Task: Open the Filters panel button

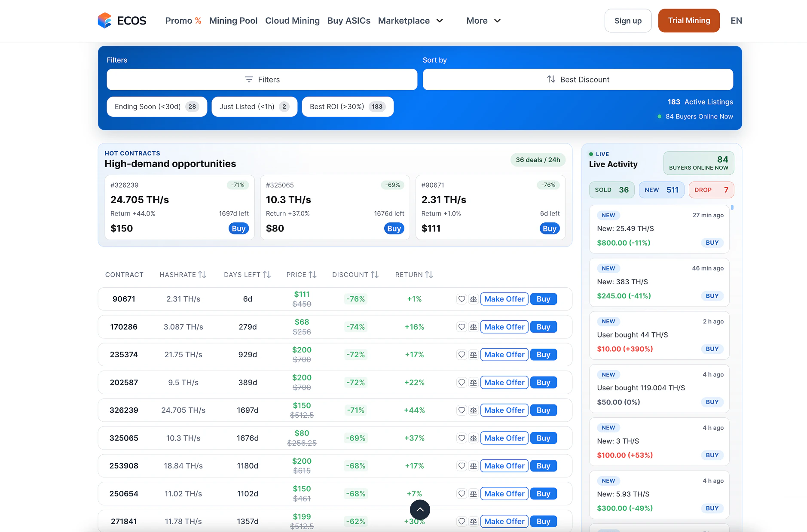Action: tap(262, 79)
